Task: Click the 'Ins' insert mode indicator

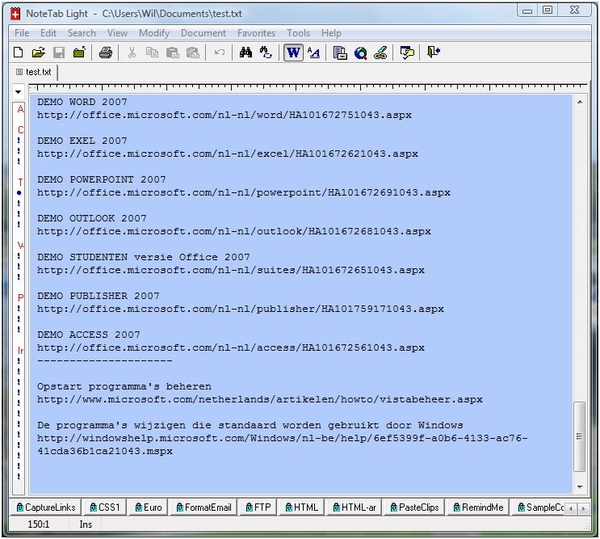Action: click(86, 524)
